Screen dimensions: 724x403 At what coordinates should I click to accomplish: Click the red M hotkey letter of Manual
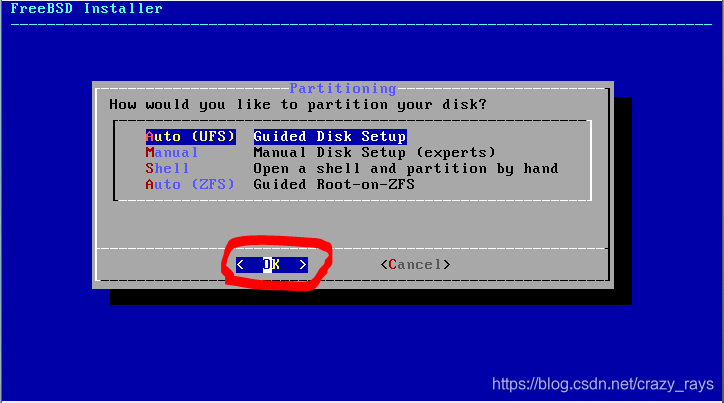tap(150, 152)
